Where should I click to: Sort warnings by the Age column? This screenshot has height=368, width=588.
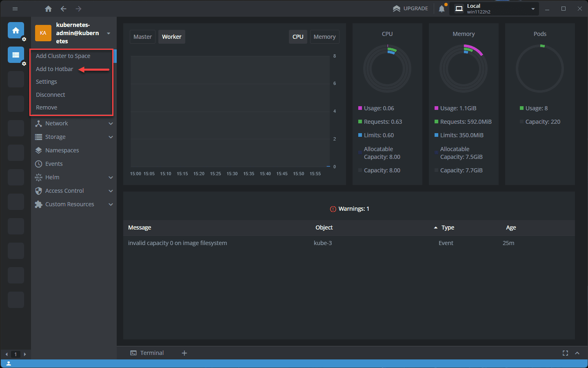click(511, 227)
